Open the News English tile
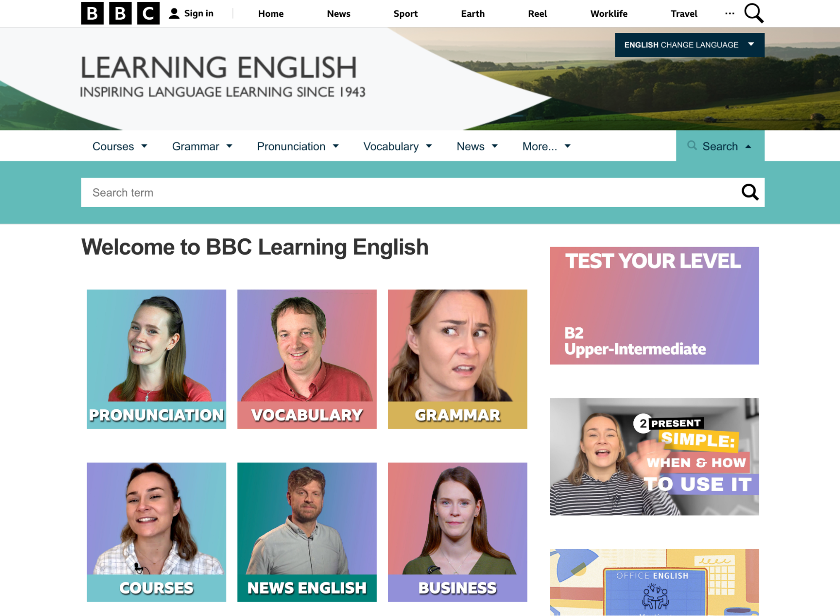Image resolution: width=840 pixels, height=616 pixels. [307, 532]
